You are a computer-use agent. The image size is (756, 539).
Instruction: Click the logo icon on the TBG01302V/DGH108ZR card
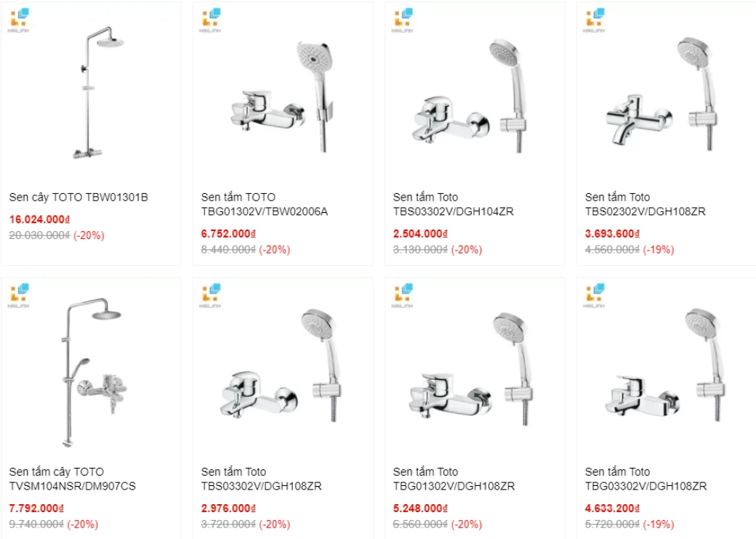coord(403,295)
